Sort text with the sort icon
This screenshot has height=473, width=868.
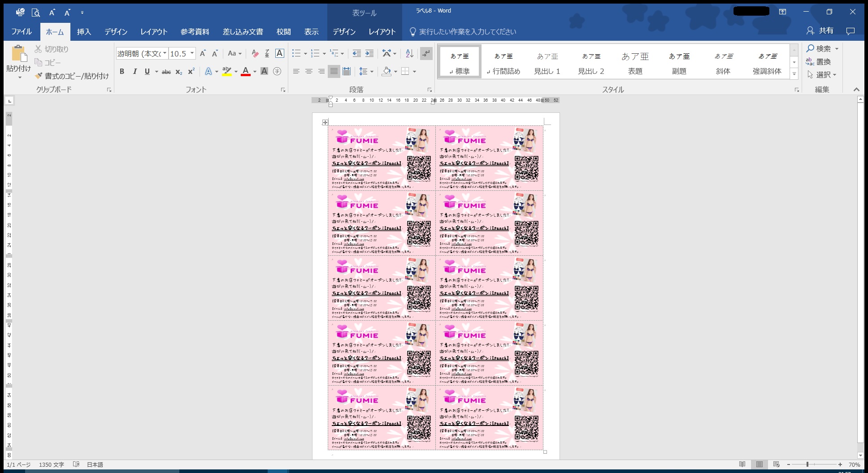tap(409, 53)
